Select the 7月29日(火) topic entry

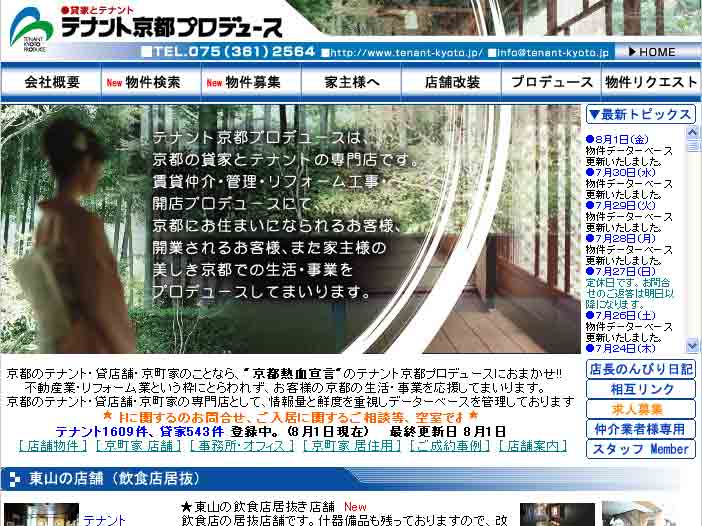621,205
